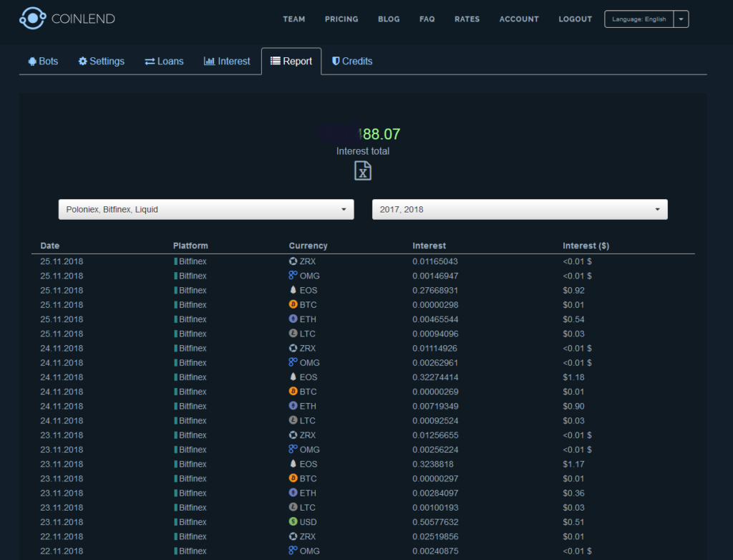Click the Date column header
This screenshot has height=560, width=733.
50,246
